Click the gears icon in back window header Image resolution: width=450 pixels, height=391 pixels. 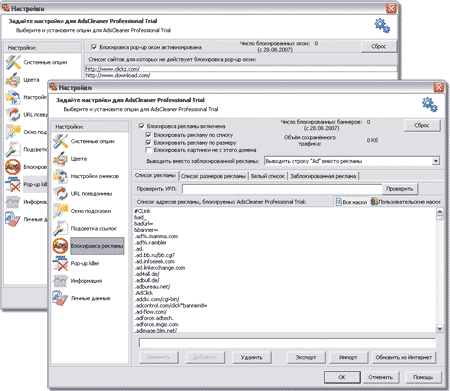pos(382,26)
